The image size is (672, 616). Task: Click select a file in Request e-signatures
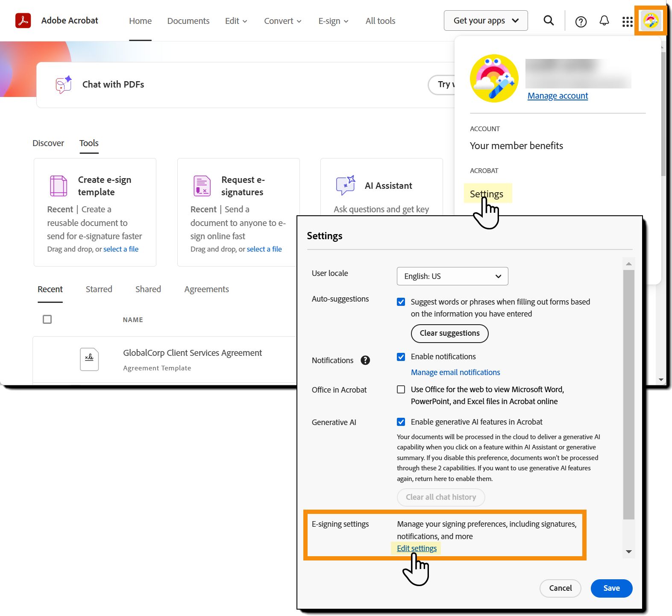pyautogui.click(x=264, y=249)
